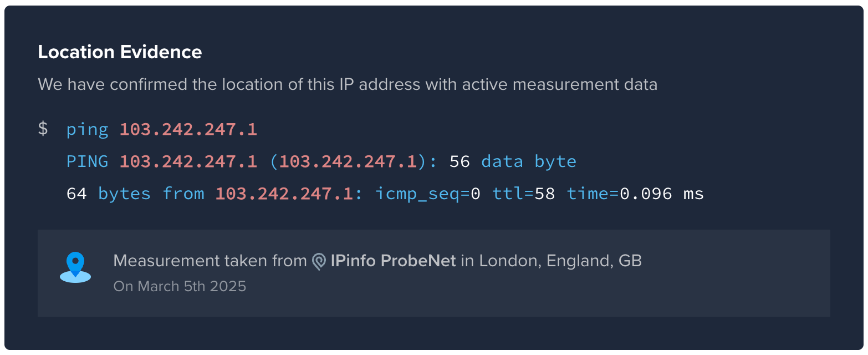This screenshot has width=868, height=355.
Task: Click '64 bytes from' response text
Action: tap(135, 194)
